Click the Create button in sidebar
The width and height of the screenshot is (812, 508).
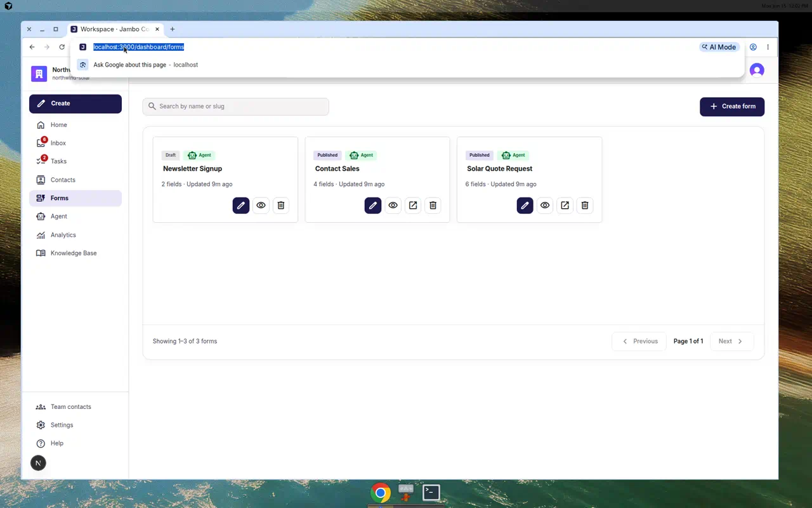(75, 104)
